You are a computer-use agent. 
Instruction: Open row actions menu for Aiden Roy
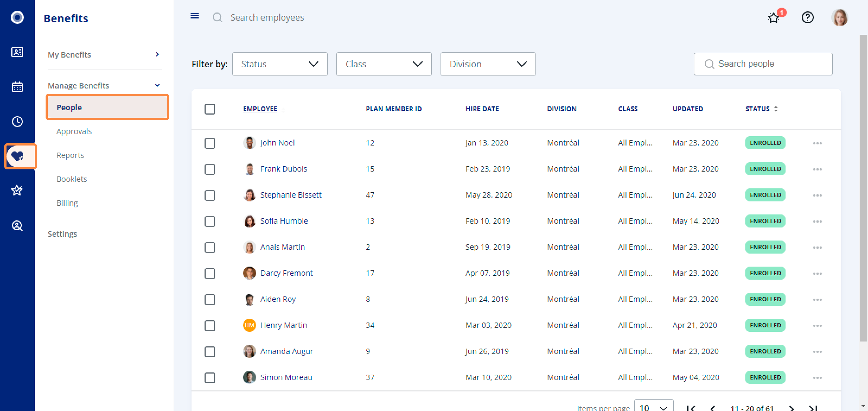point(817,300)
